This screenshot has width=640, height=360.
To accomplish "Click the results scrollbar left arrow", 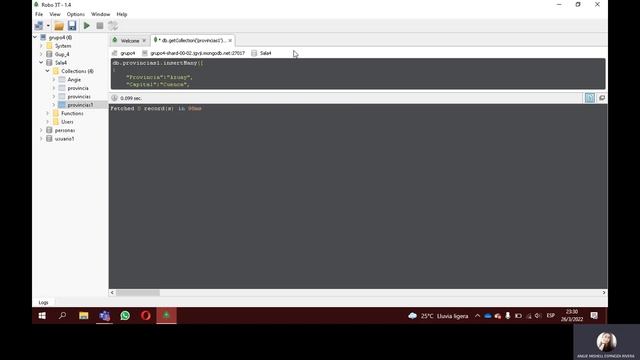I will [x=112, y=293].
